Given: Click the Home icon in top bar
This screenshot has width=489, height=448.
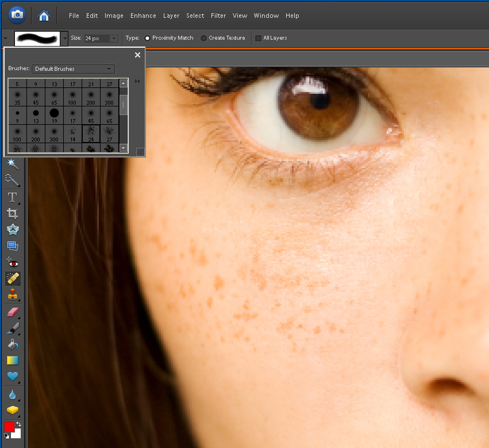Looking at the screenshot, I should 43,15.
